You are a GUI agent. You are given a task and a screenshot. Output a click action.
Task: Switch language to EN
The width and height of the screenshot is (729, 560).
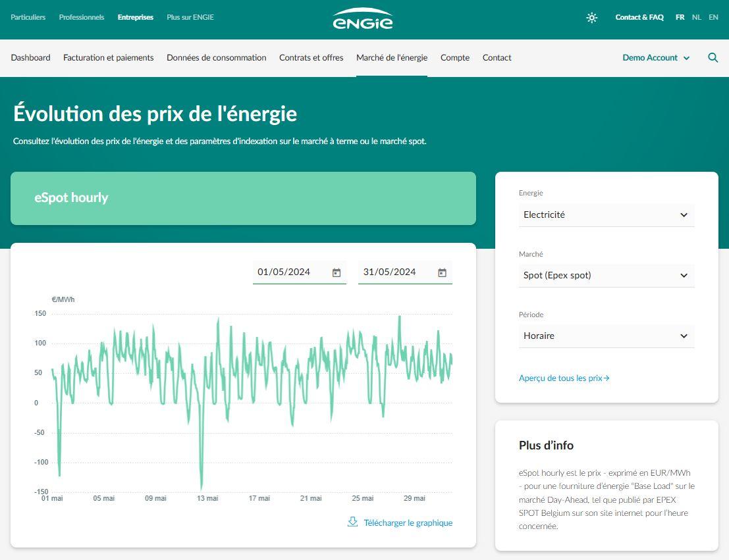pyautogui.click(x=713, y=17)
